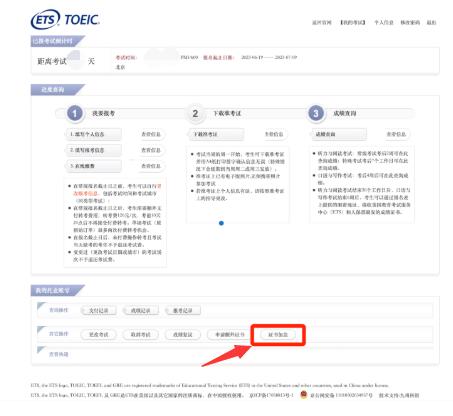Click the national emblem badge in footer
453x416 pixels.
pos(303,395)
